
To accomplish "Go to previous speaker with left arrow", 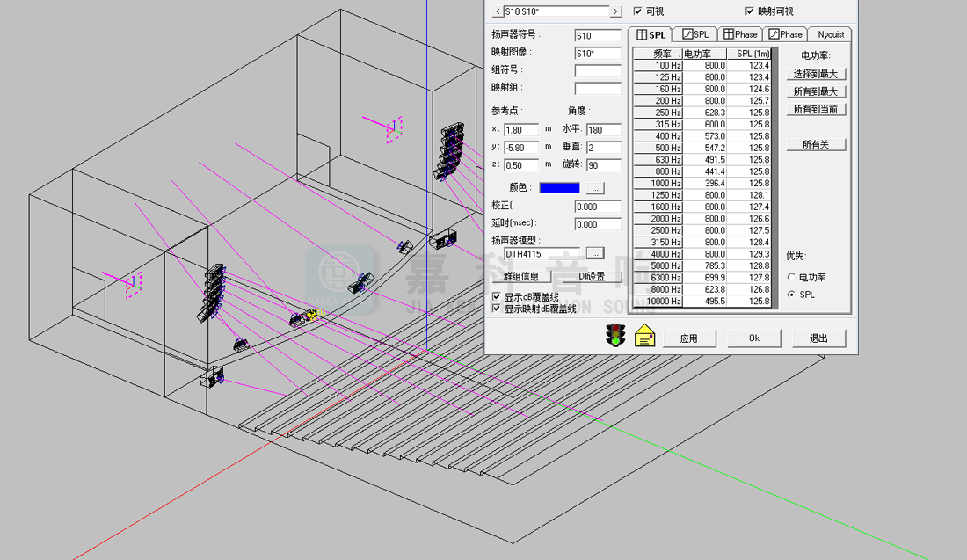I will click(x=498, y=11).
